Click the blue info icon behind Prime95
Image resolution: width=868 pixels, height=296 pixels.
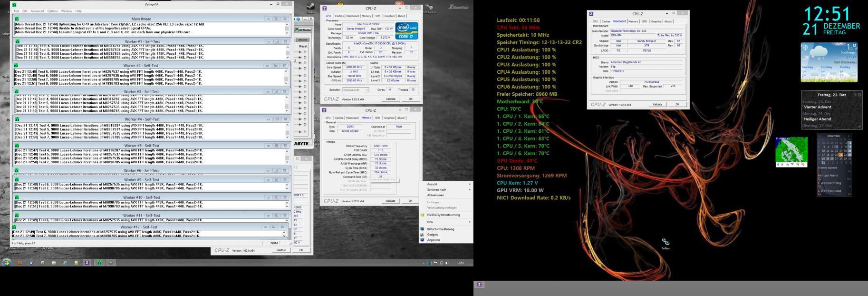pos(298,19)
